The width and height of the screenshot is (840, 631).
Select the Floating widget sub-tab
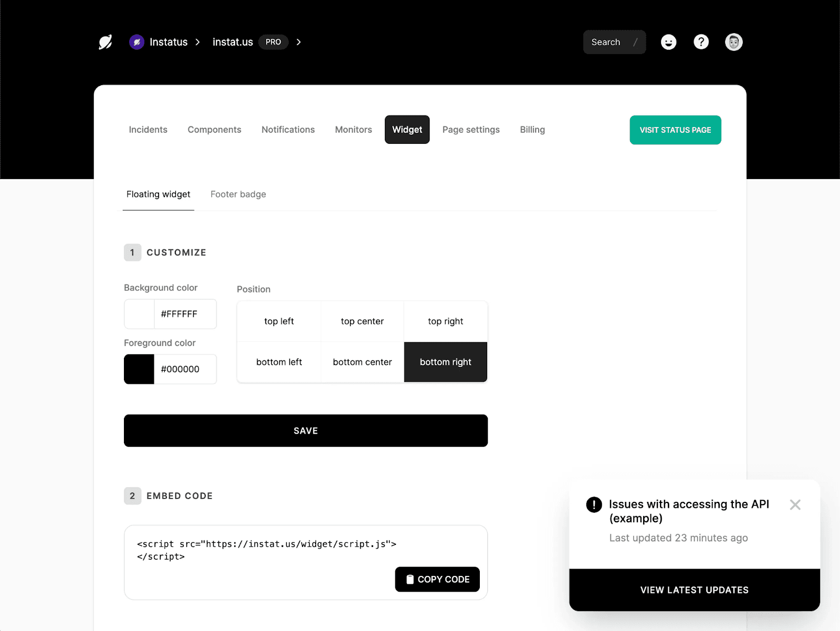pos(158,194)
